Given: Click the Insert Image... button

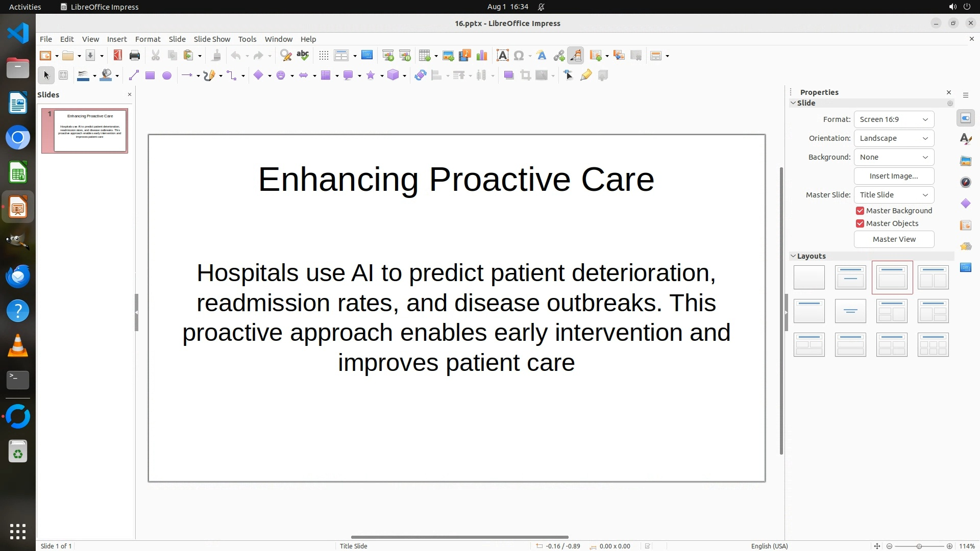Looking at the screenshot, I should point(893,176).
